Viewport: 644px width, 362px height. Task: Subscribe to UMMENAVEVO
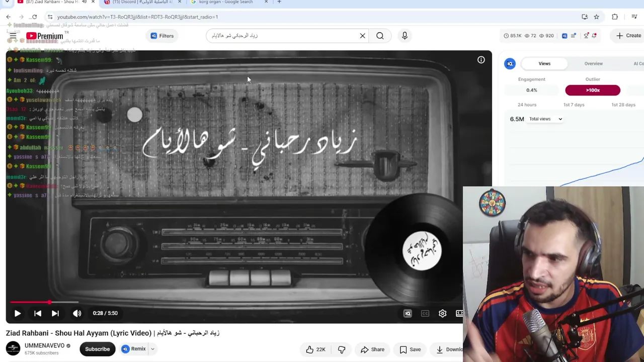[97, 349]
